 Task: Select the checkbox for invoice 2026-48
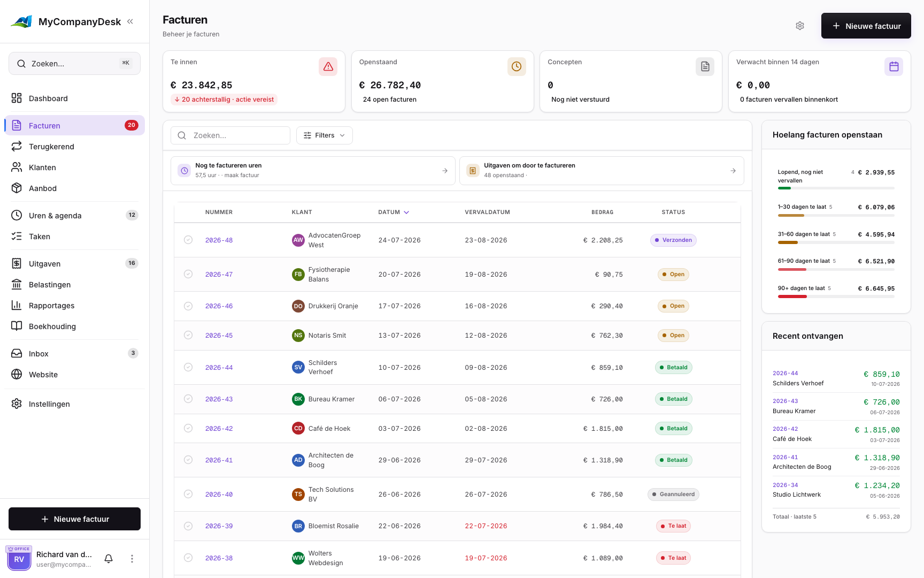(188, 240)
